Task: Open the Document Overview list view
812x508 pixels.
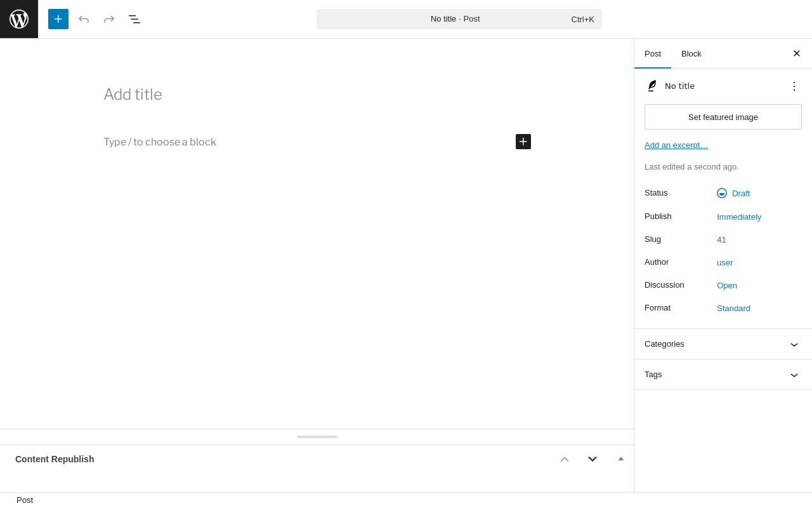Action: pyautogui.click(x=134, y=19)
